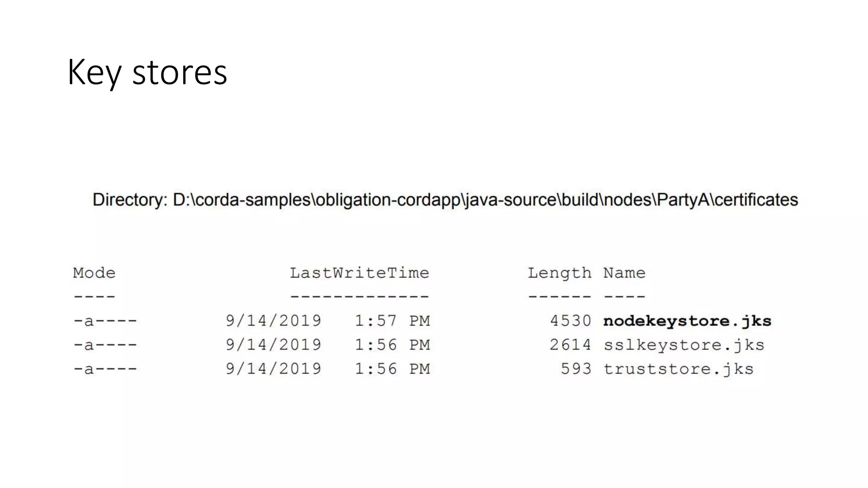868x488 pixels.
Task: Click the 1:57 PM write time
Action: click(x=392, y=321)
